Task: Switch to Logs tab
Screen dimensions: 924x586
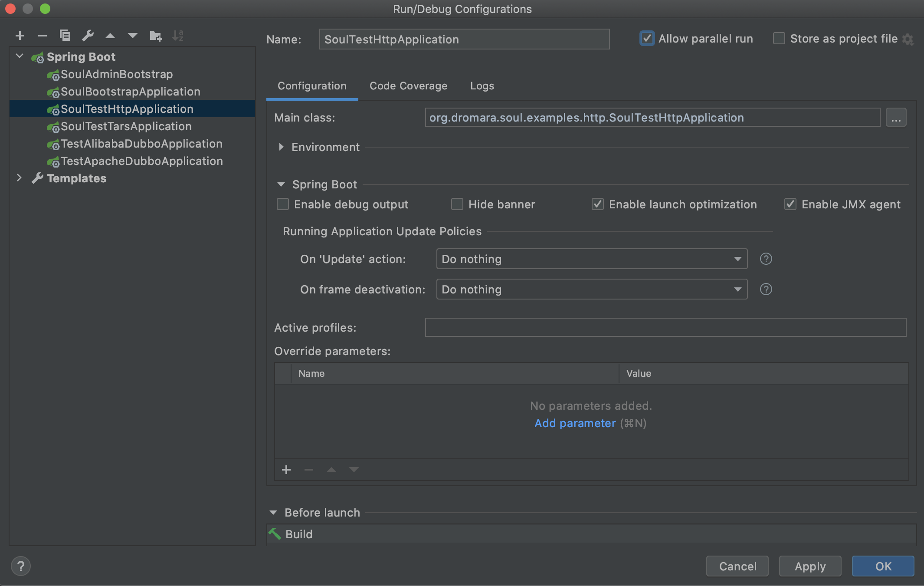Action: pyautogui.click(x=482, y=85)
